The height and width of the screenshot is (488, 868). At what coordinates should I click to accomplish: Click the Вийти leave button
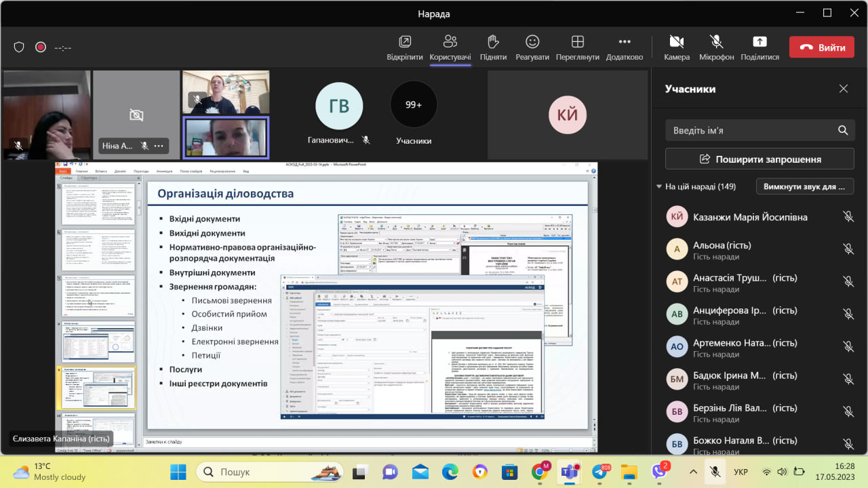click(821, 47)
